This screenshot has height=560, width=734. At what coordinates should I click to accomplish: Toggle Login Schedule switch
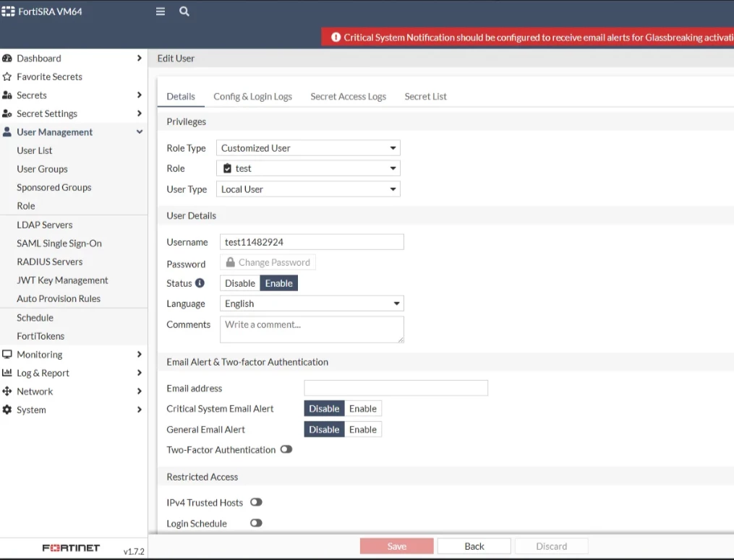point(256,522)
